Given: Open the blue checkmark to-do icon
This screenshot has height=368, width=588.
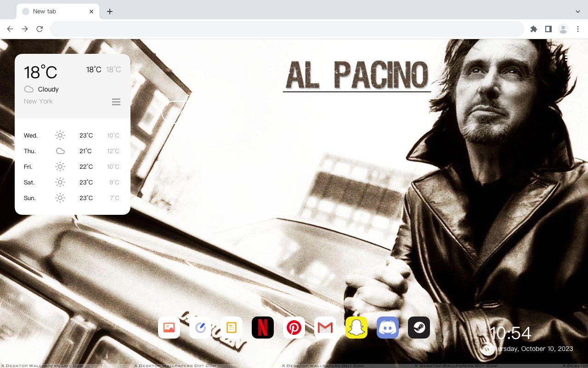Looking at the screenshot, I should coord(200,328).
